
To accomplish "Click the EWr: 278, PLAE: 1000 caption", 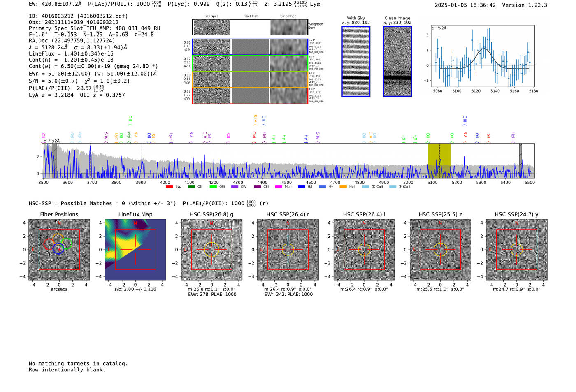I will tap(212, 295).
